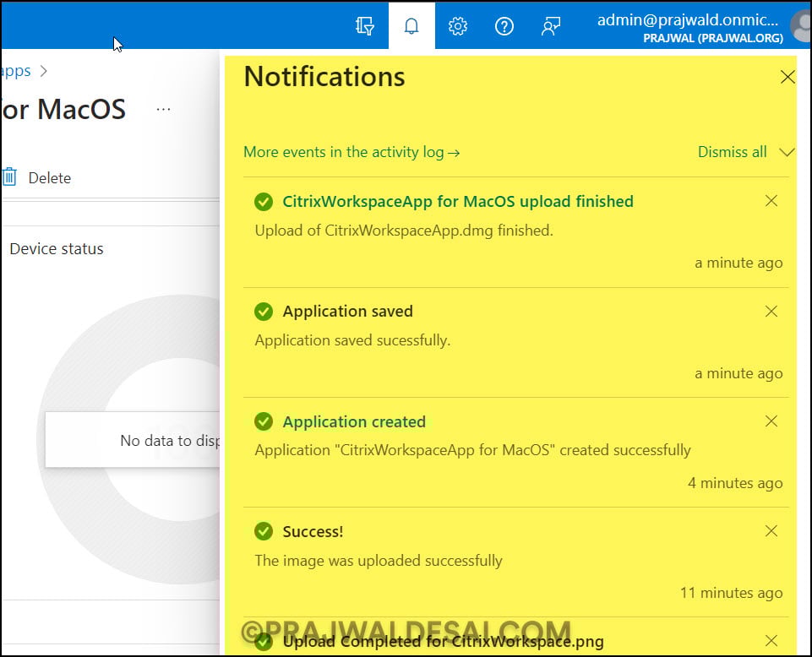812x657 pixels.
Task: Click 'Upload of CitrixWorkspaceApp.dmg finished.' text
Action: (404, 231)
